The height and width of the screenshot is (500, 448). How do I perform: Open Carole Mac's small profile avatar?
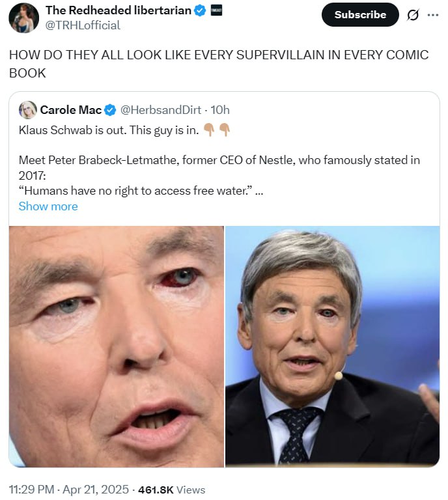(x=28, y=109)
